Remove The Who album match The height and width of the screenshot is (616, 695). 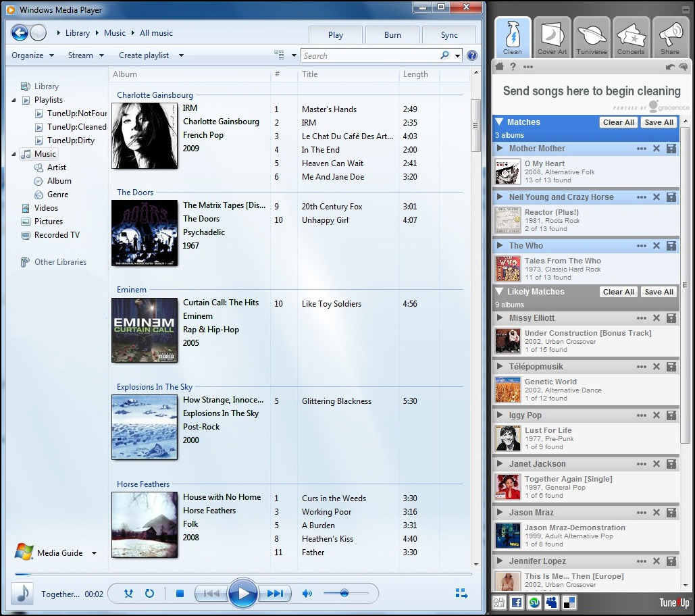click(657, 246)
